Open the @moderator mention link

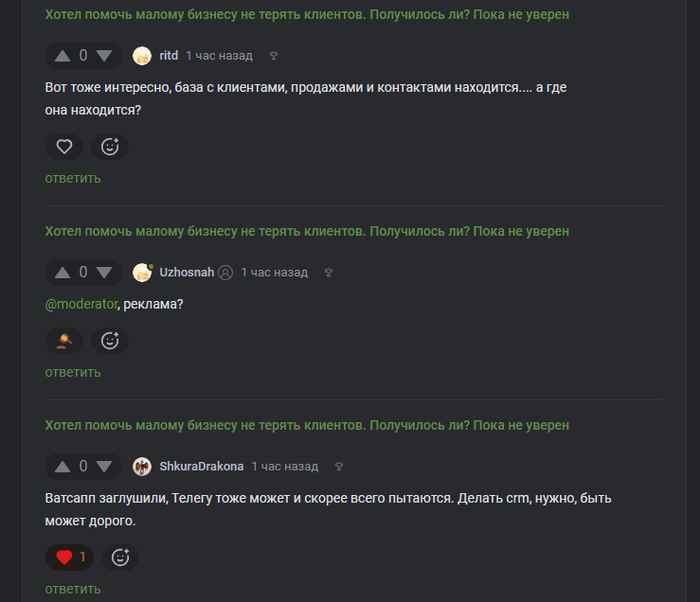[x=81, y=304]
